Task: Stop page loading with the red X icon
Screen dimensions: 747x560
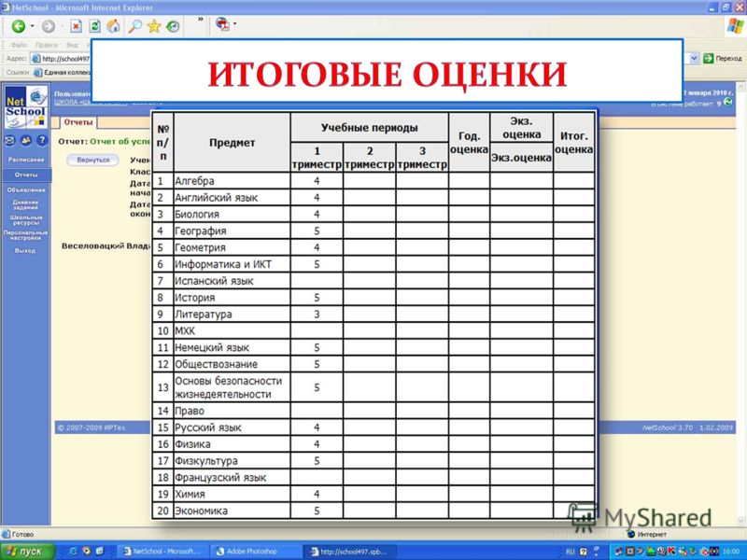Action: [77, 26]
